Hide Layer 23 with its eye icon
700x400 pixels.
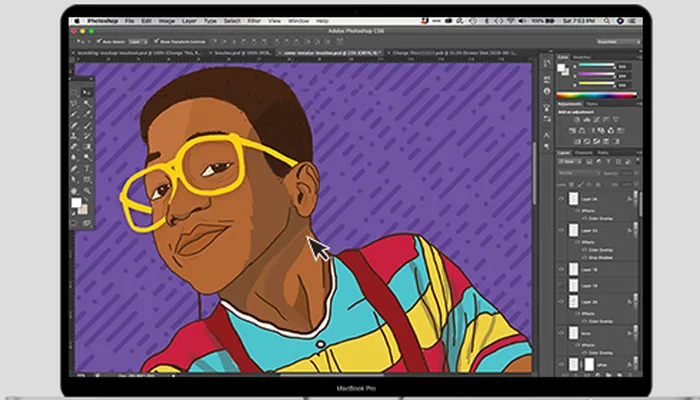pos(561,231)
